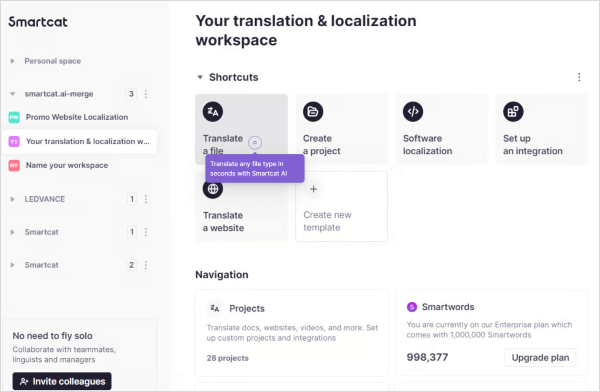Collapse the Shortcuts section
Viewport: 600px width, 392px height.
(x=200, y=77)
